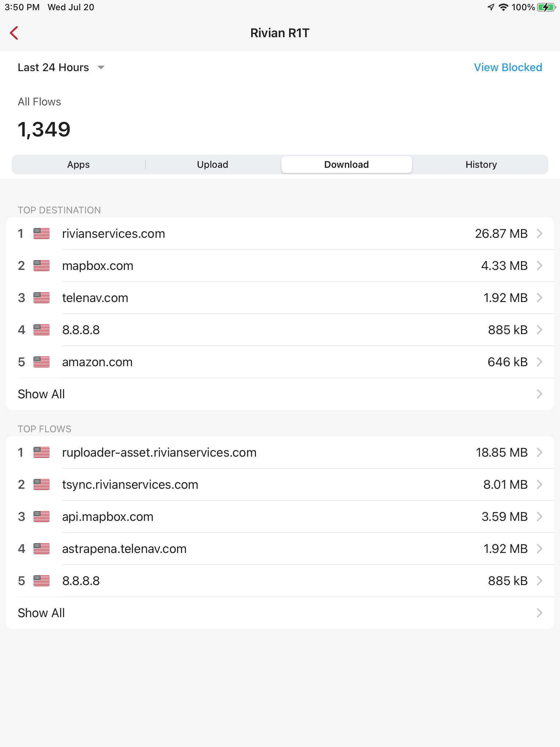Viewport: 560px width, 747px height.
Task: Click the US flag beside 8.8.8.8 in Top Destination
Action: pyautogui.click(x=42, y=330)
